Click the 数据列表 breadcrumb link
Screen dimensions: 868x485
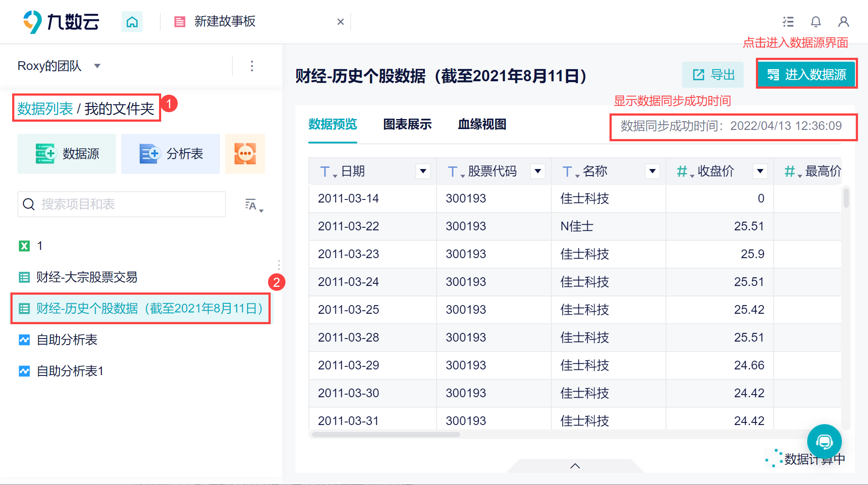(45, 109)
